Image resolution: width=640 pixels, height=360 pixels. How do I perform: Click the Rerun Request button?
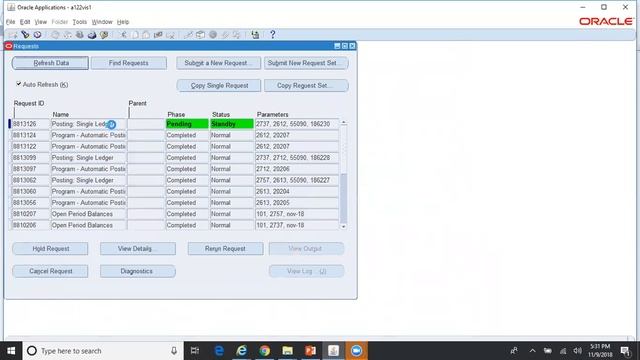pyautogui.click(x=225, y=249)
